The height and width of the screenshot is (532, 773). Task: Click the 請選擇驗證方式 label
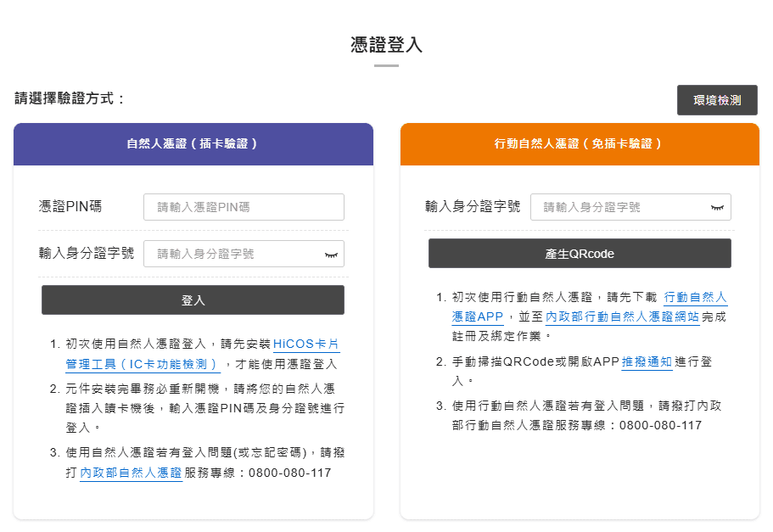coord(69,98)
